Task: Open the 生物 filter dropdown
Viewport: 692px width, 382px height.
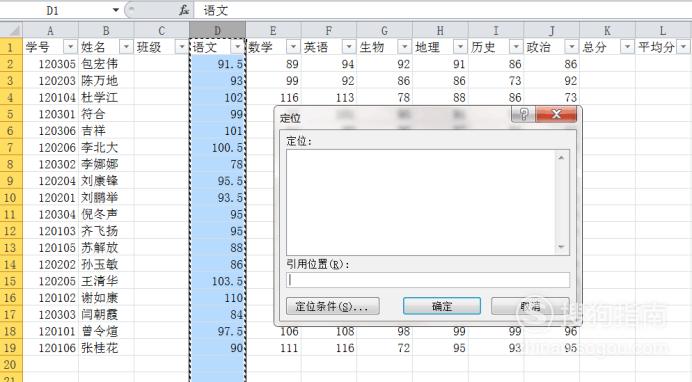Action: (x=404, y=47)
